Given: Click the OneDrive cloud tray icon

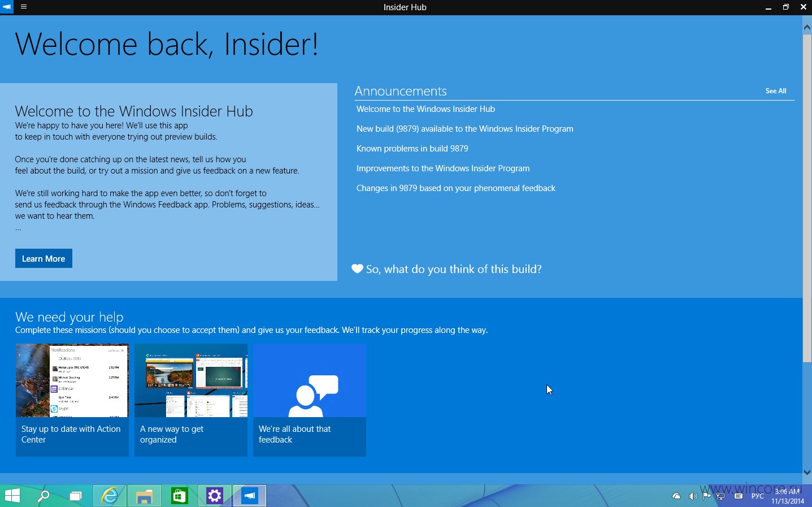Looking at the screenshot, I should [676, 496].
